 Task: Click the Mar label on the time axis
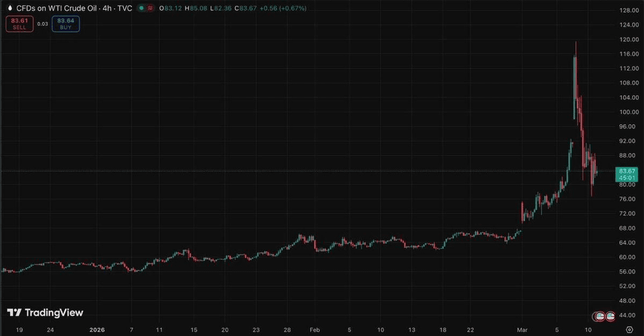523,330
